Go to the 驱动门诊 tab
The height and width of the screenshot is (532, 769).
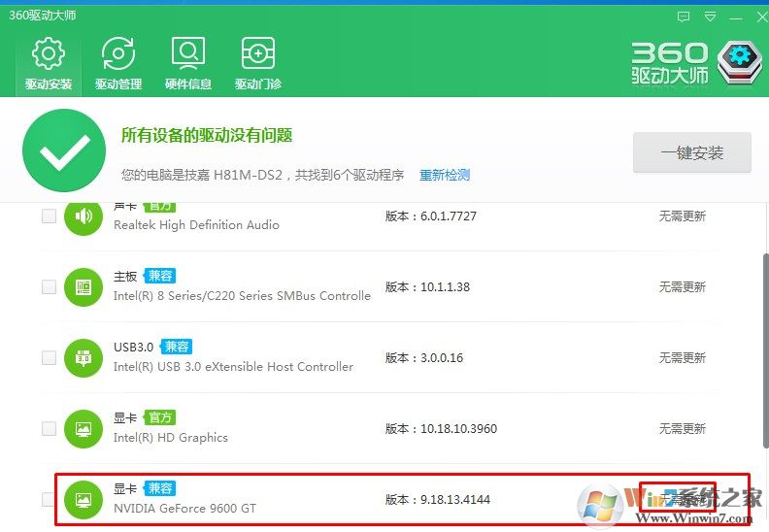tap(258, 64)
